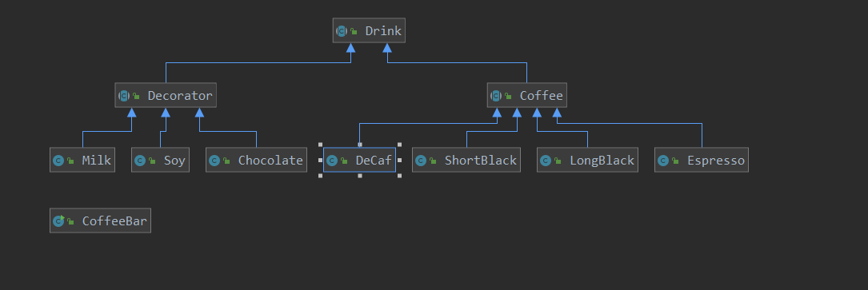Select the ShortBlack class node
This screenshot has width=868, height=290.
[x=466, y=161]
